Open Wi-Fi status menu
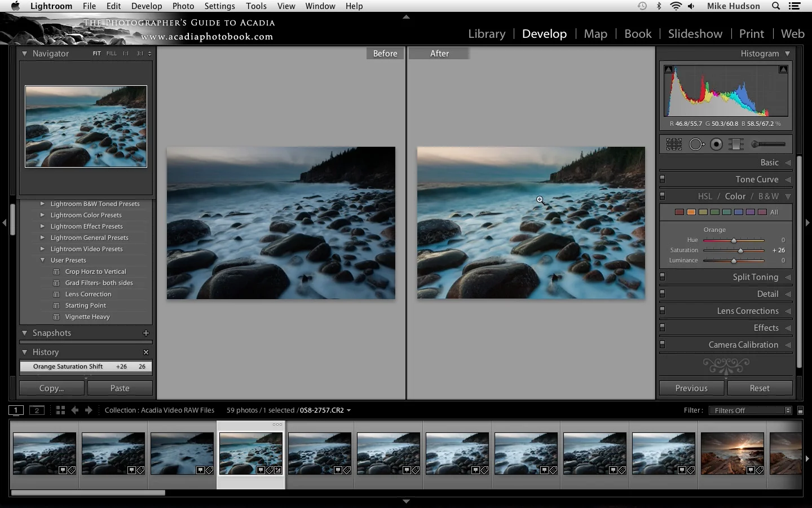The height and width of the screenshot is (508, 812). pos(676,6)
